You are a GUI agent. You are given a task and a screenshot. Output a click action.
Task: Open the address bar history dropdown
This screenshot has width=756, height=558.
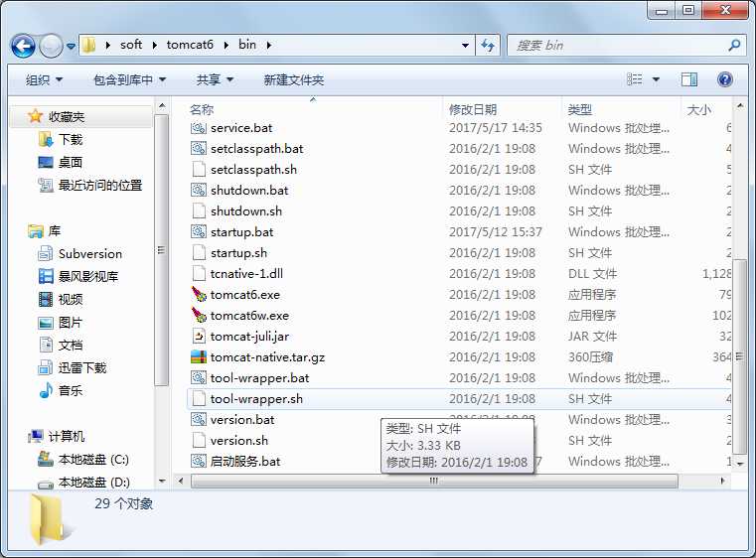[465, 46]
